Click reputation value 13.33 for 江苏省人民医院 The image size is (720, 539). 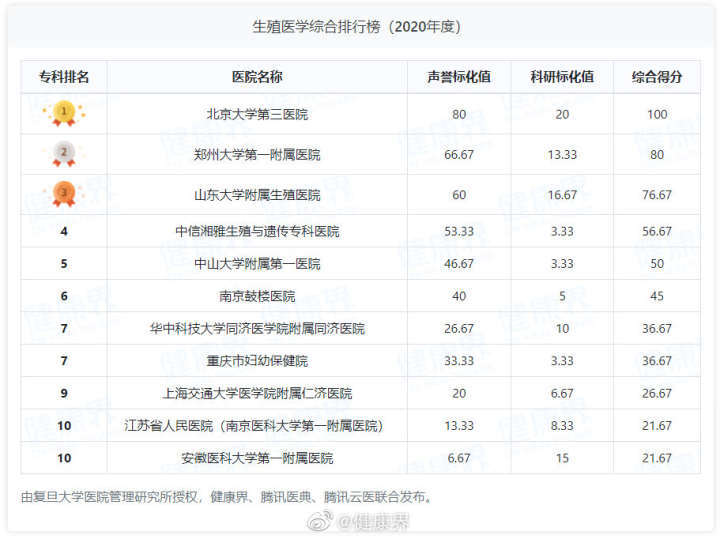459,426
